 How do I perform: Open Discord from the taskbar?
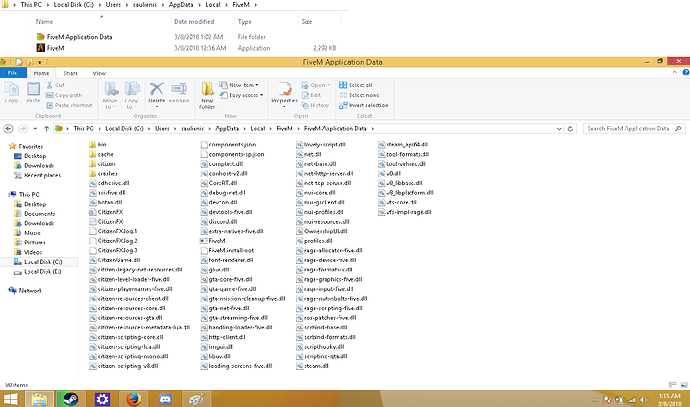click(165, 399)
